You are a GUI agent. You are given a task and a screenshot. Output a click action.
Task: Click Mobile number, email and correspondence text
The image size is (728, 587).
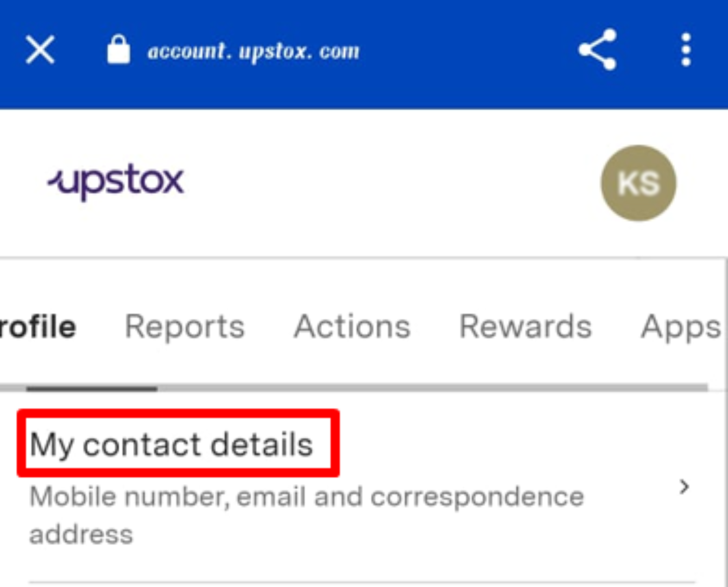[x=307, y=497]
